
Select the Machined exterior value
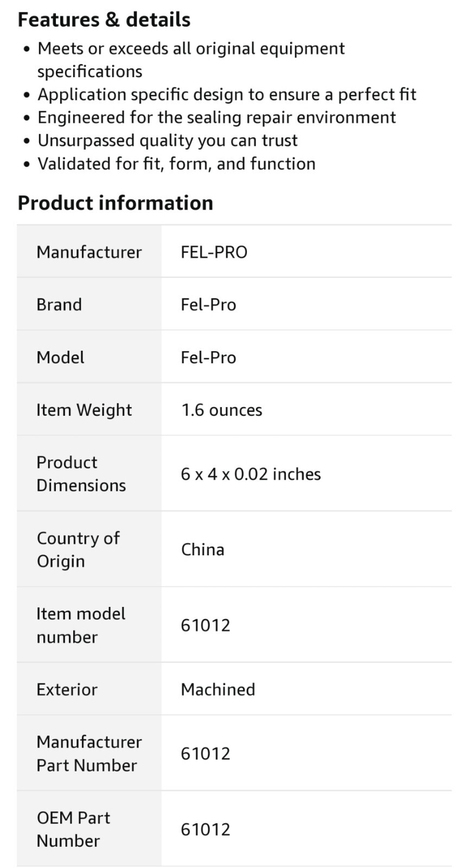click(217, 689)
